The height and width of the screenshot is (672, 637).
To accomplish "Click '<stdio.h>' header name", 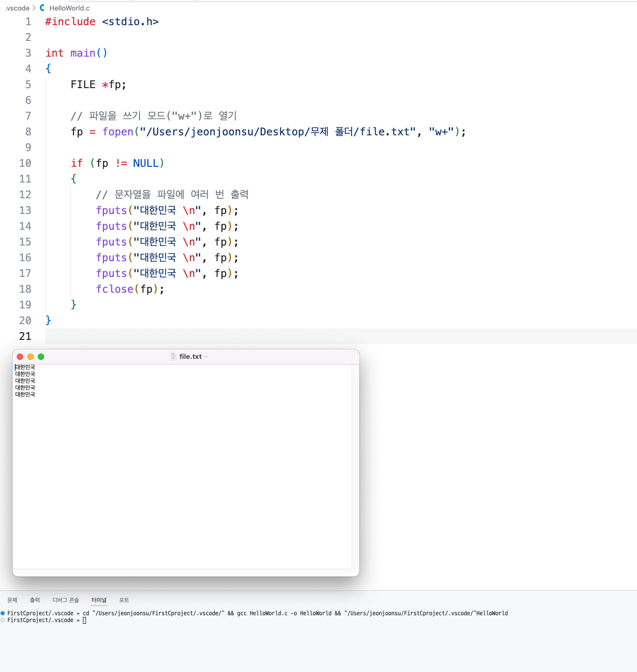I will pos(130,22).
